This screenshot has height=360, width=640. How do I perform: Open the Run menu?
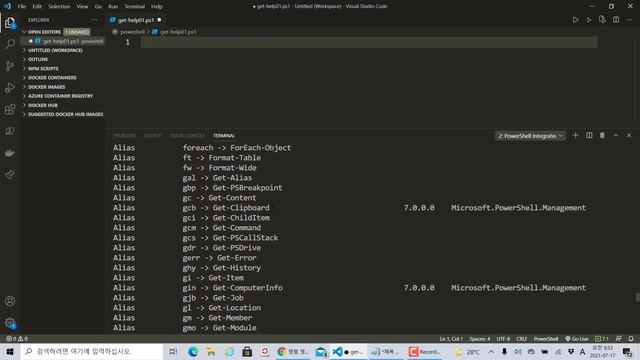(113, 7)
